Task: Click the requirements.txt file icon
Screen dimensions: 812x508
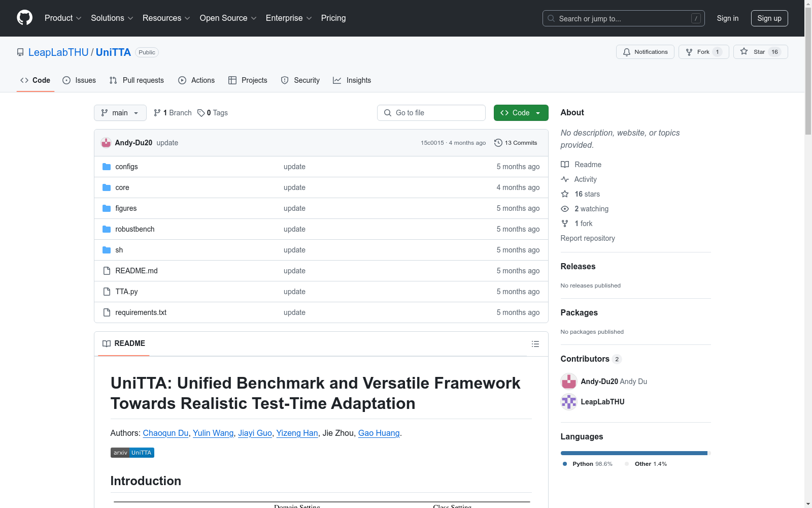Action: click(107, 312)
